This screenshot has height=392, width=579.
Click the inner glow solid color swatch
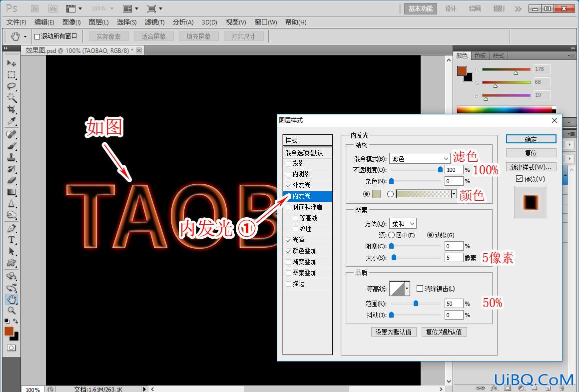point(376,194)
